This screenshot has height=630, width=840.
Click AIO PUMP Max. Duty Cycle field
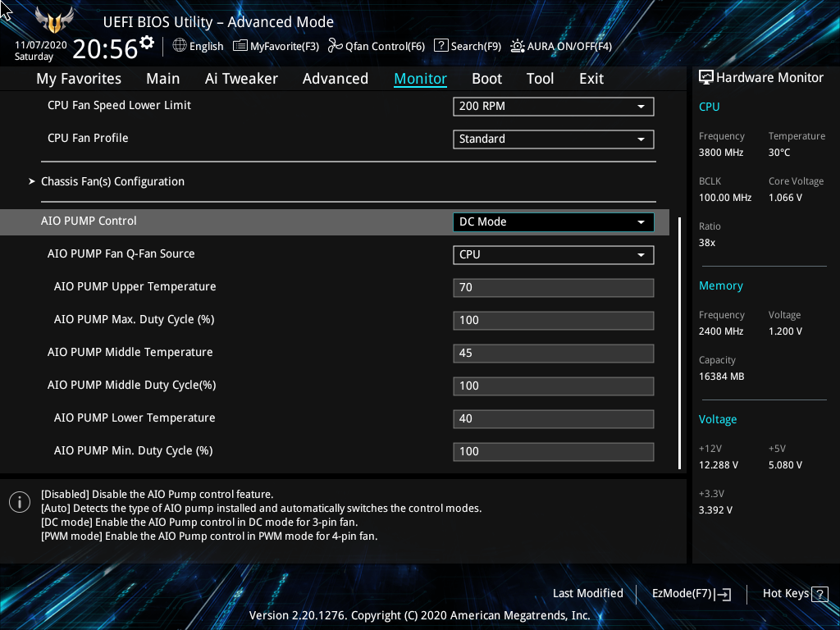click(554, 321)
